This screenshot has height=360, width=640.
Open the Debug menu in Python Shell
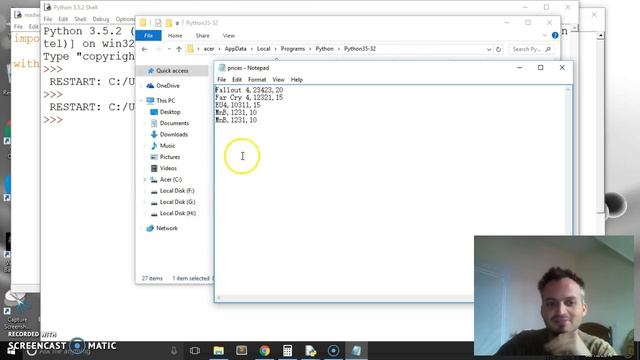(x=100, y=19)
